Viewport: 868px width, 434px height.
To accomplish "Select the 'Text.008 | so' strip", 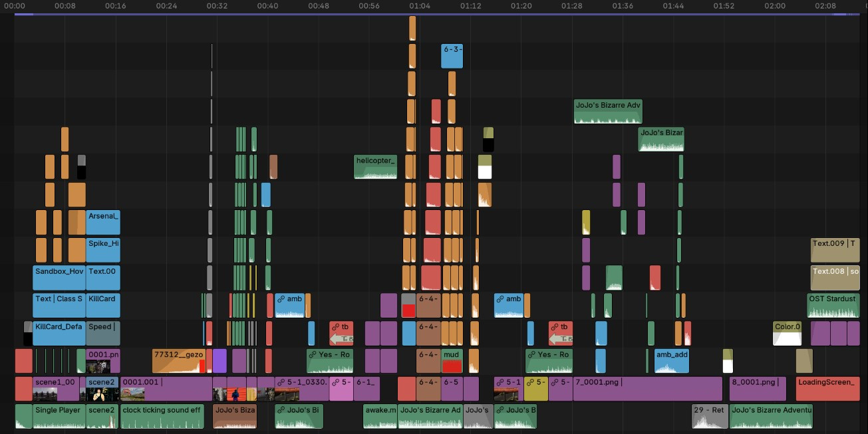I will coord(835,278).
